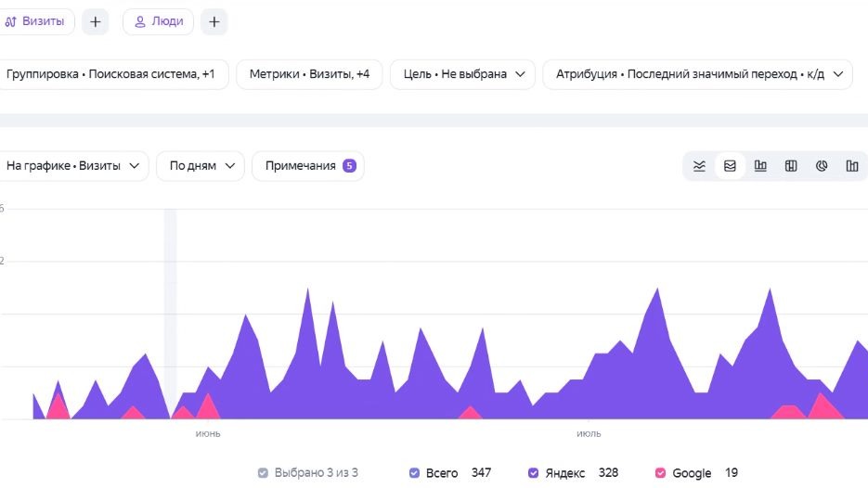Toggle the Выбрано 3 из 3 checkbox
868x488 pixels.
[x=263, y=473]
